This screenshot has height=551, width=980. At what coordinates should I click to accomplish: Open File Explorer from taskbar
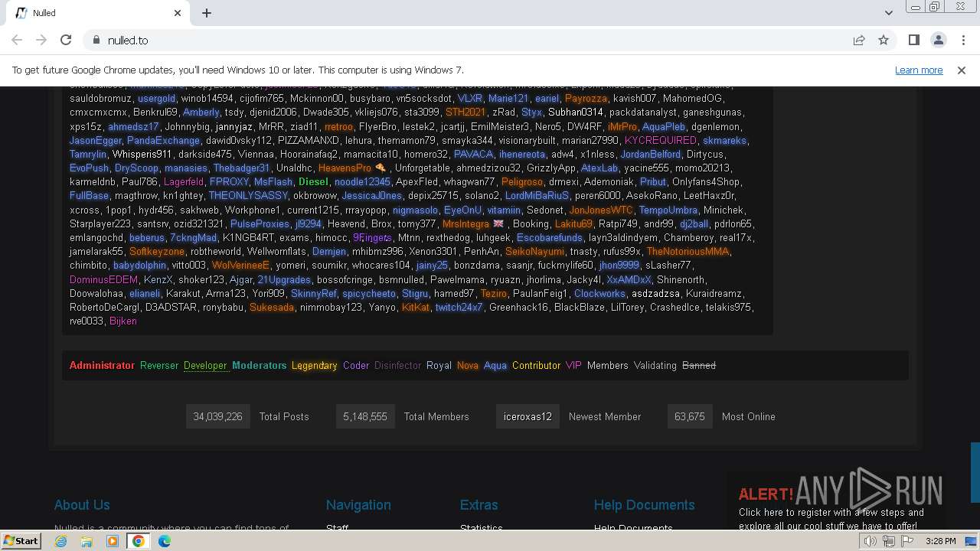tap(87, 541)
